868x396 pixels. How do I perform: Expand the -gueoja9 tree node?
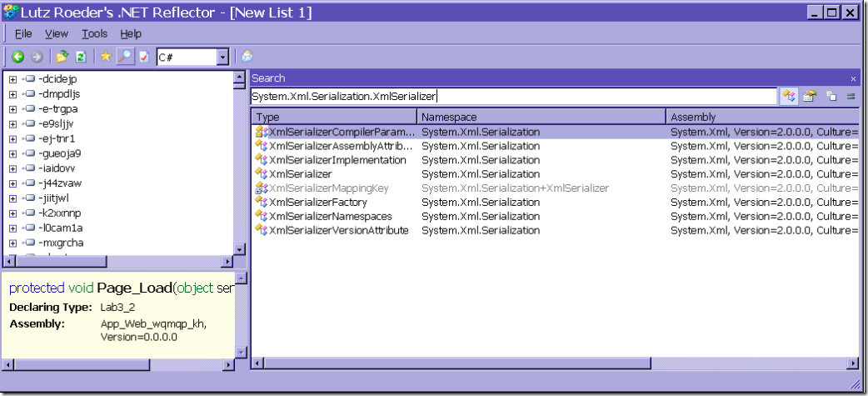12,153
